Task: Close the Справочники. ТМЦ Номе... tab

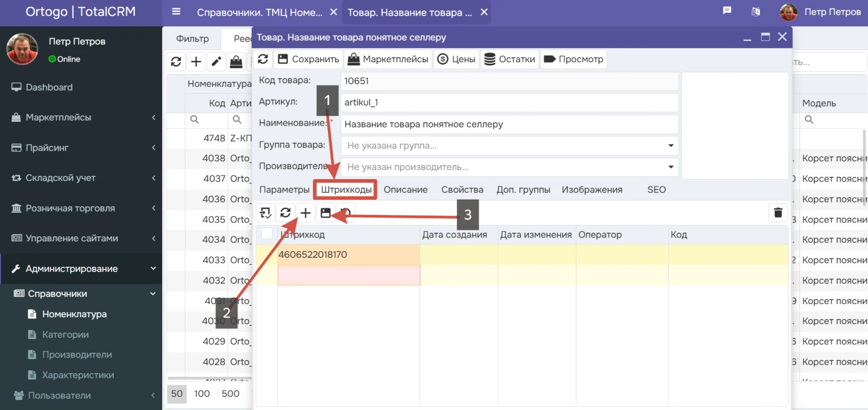Action: (x=333, y=12)
